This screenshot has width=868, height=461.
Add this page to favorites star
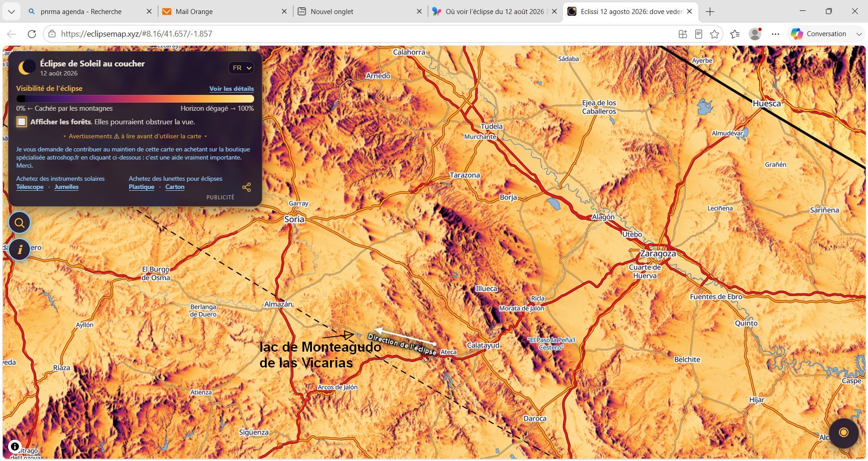click(714, 34)
